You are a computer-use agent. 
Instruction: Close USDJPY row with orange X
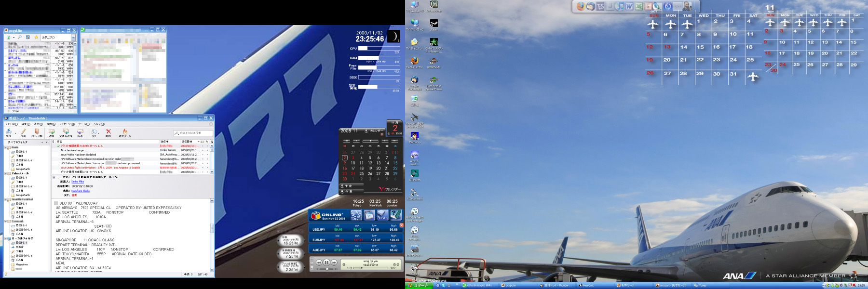401,225
